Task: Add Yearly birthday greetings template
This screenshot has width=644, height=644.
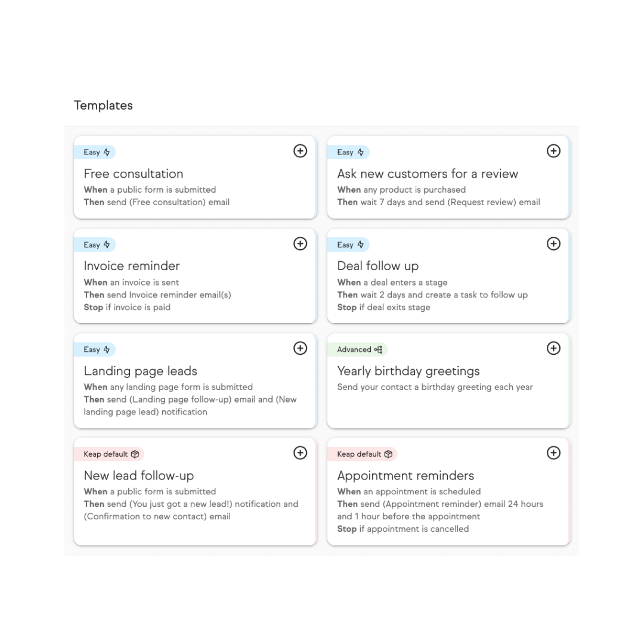Action: click(553, 348)
